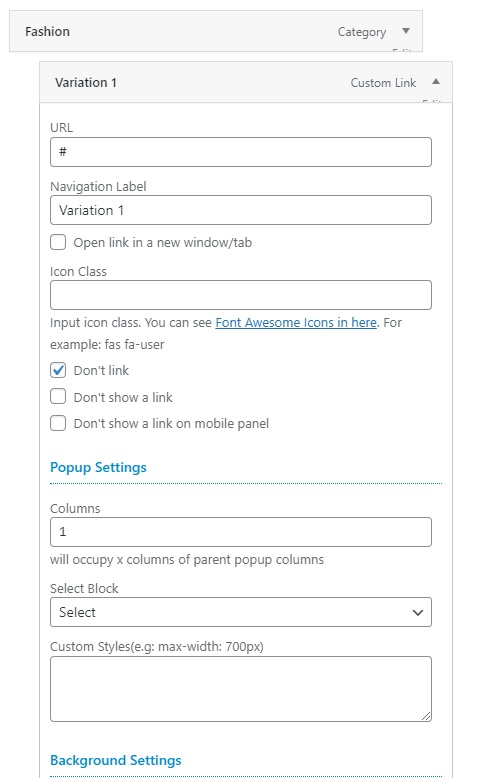The image size is (480, 778).
Task: Click the Background Settings section heading
Action: click(116, 760)
